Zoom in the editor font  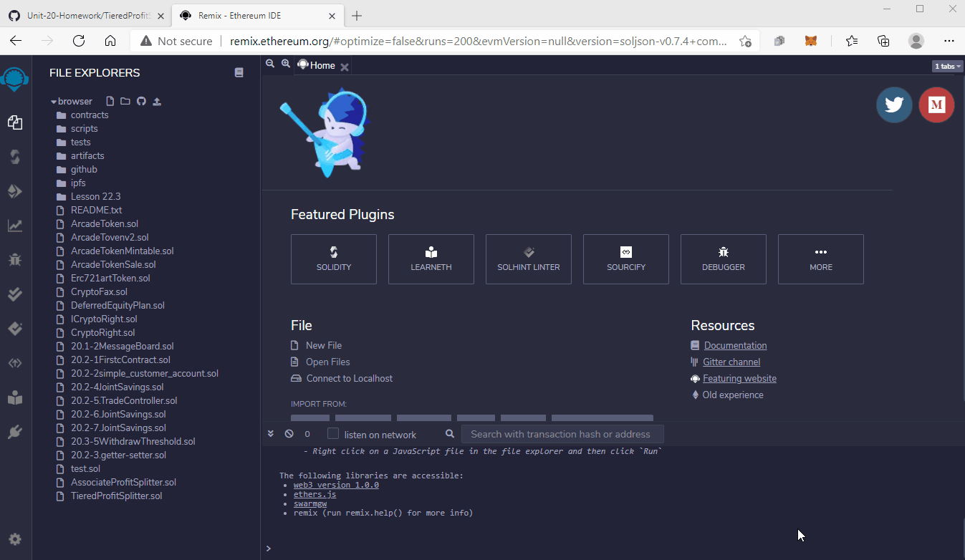[x=286, y=64]
